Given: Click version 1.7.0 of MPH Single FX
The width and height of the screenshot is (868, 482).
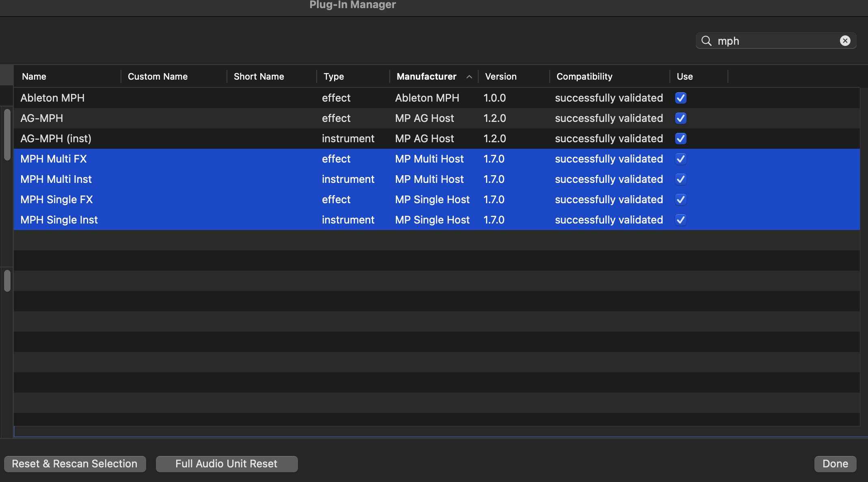Looking at the screenshot, I should [x=494, y=200].
